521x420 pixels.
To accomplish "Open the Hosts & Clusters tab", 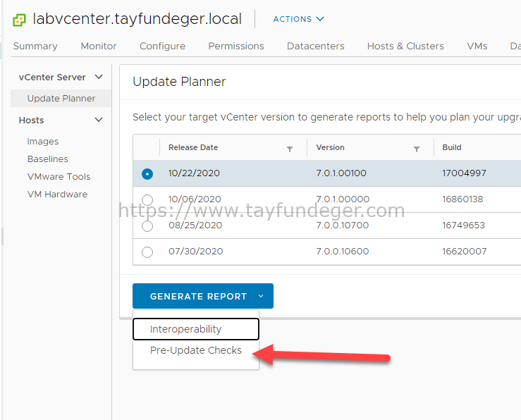I will [x=405, y=46].
